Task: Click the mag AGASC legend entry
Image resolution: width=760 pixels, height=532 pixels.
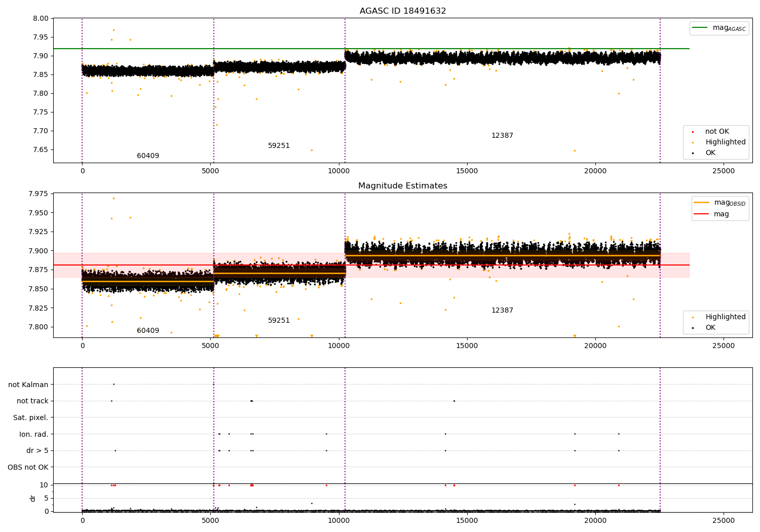Action: coord(719,28)
